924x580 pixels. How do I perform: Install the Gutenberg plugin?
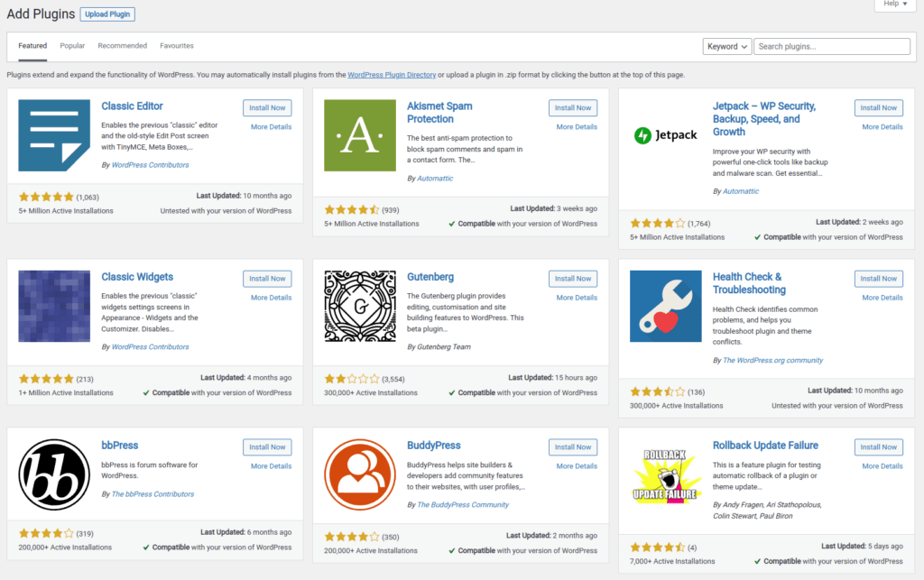tap(573, 279)
